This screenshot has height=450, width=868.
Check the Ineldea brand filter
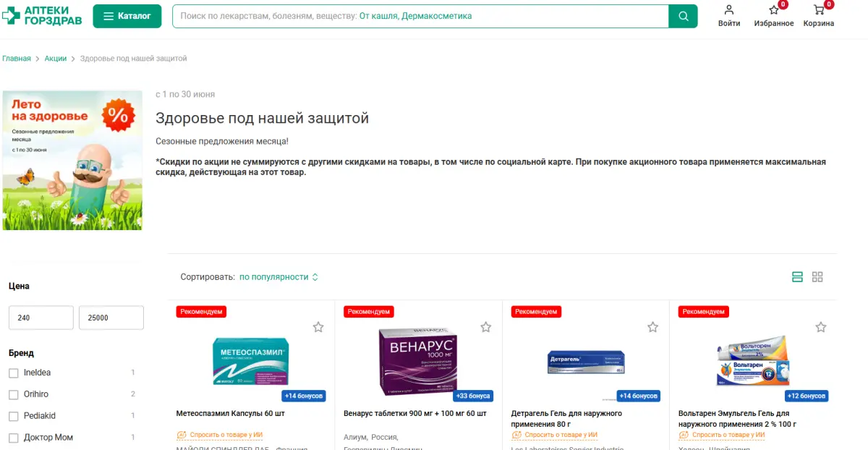click(14, 373)
